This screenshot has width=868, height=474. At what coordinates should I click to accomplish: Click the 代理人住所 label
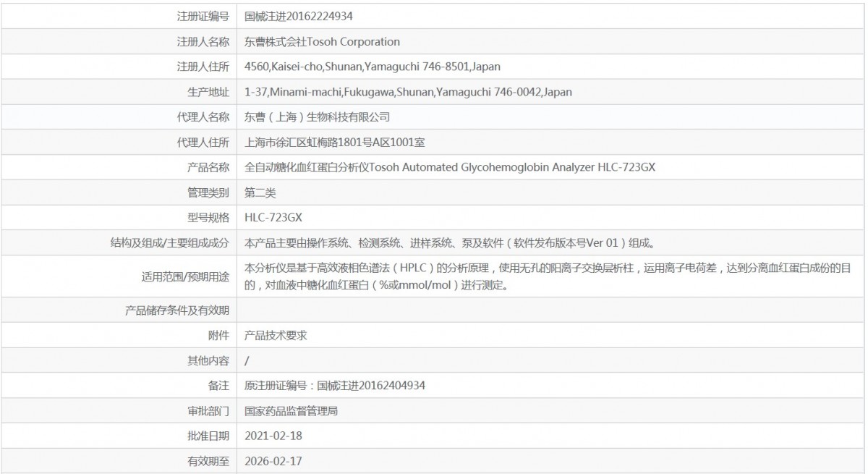[x=203, y=143]
